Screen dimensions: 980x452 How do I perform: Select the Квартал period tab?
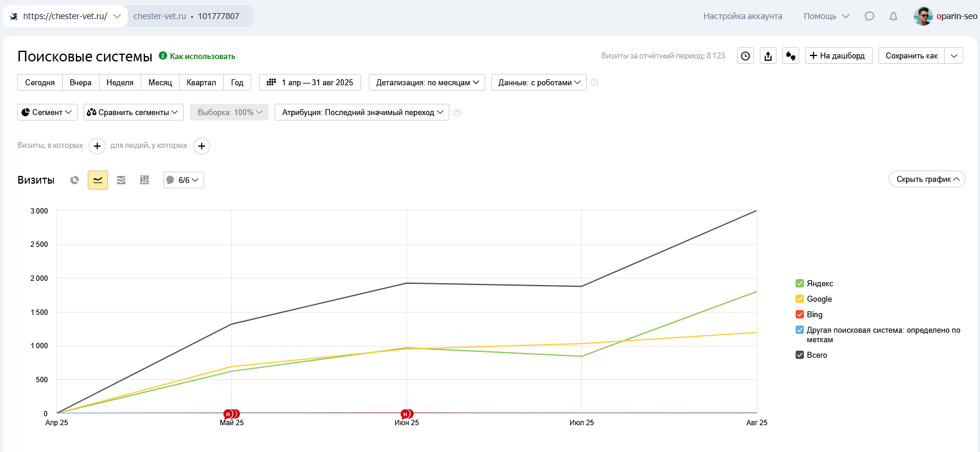201,82
